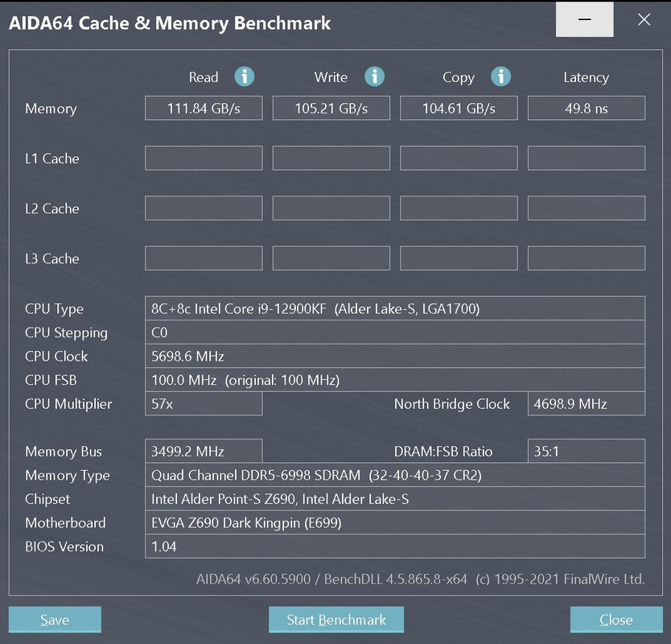Click the BIOS Version value 1.04
Image resolution: width=671 pixels, height=644 pixels.
click(x=395, y=546)
